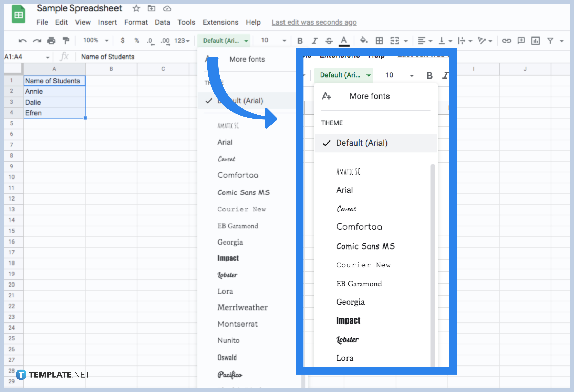Select the Paint format roller icon
The image size is (574, 392).
(x=66, y=40)
